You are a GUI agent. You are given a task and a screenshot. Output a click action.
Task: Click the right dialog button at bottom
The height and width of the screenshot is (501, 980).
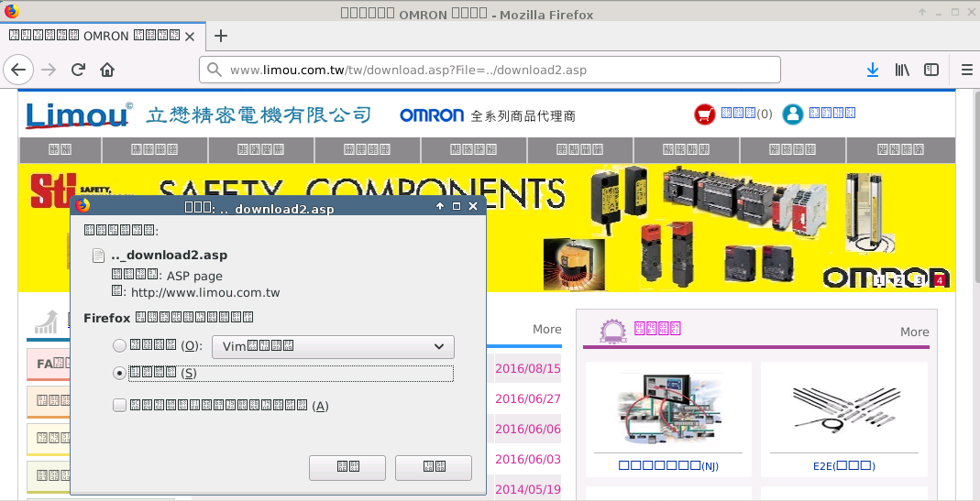433,468
